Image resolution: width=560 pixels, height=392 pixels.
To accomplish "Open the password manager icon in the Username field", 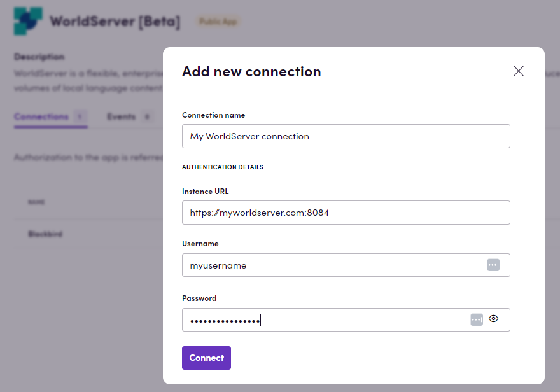I will coord(493,265).
